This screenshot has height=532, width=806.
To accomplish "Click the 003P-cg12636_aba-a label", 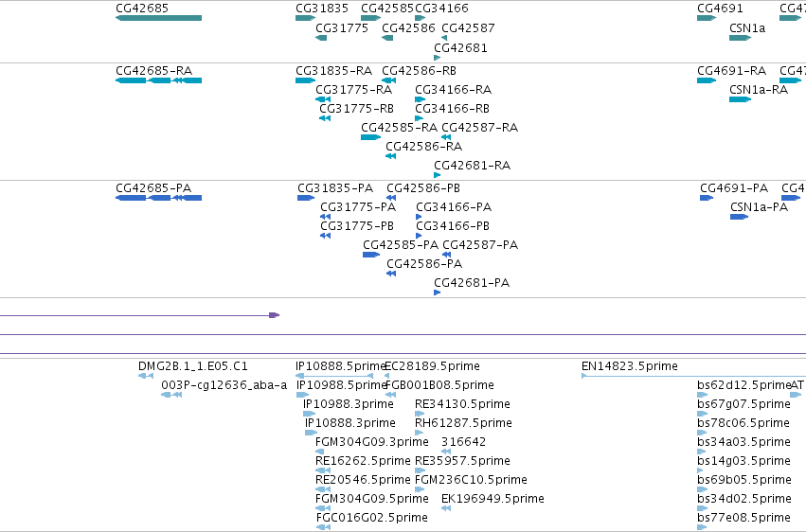I will point(224,385).
